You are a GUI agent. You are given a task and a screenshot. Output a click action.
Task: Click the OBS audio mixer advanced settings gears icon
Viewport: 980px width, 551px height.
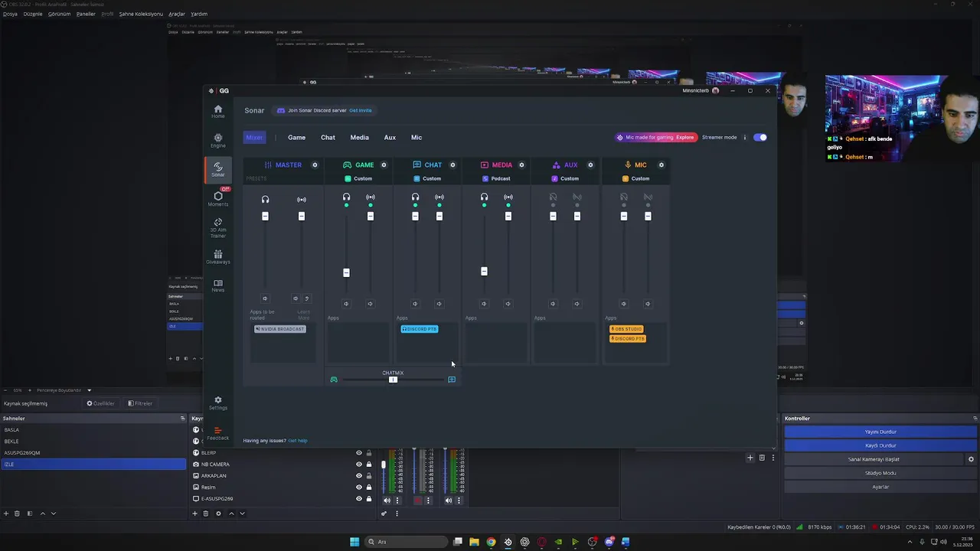(384, 514)
